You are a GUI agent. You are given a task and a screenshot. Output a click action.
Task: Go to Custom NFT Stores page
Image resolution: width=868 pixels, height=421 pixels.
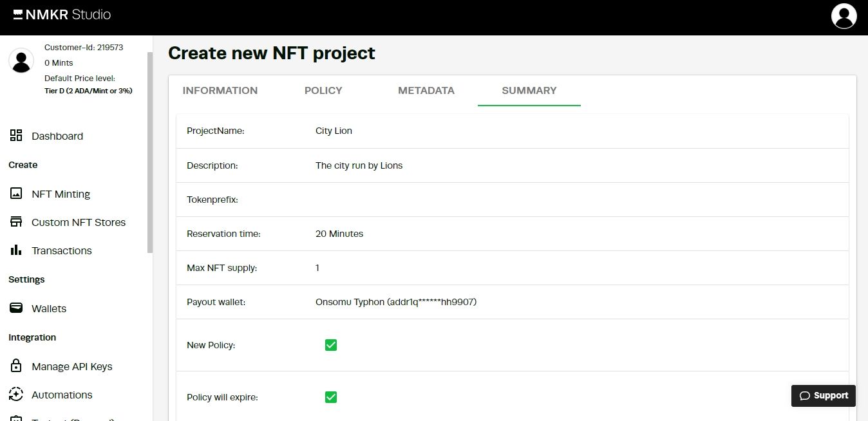pos(79,222)
